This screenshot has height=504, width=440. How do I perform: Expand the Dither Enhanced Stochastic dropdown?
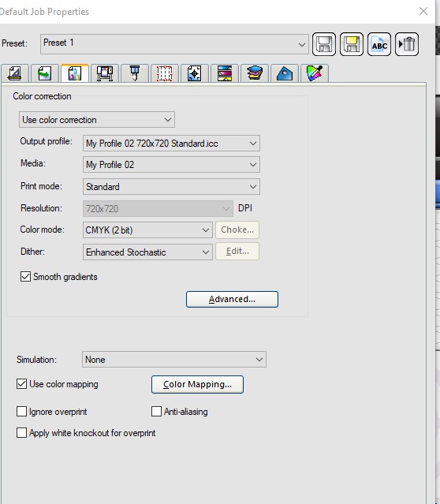147,252
